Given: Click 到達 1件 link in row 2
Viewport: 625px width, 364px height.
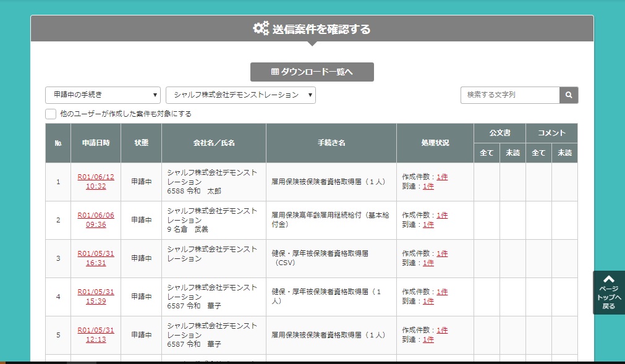Looking at the screenshot, I should click(x=428, y=224).
